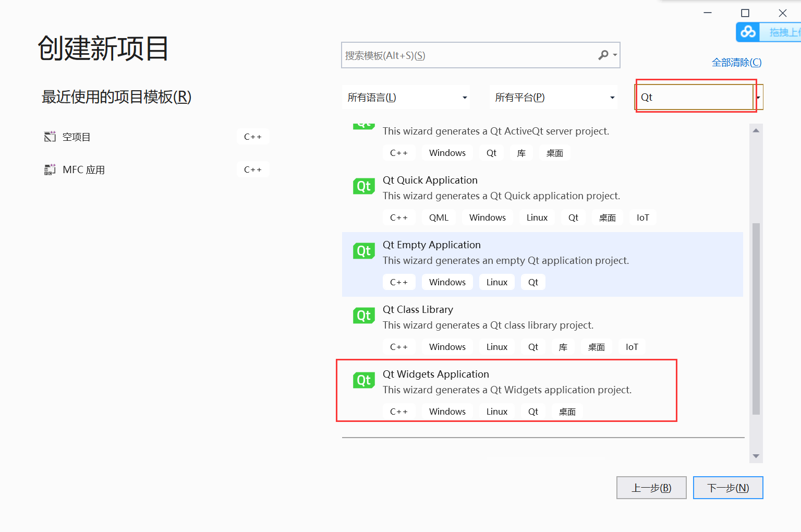This screenshot has width=801, height=532.
Task: Open the 所有语言 language filter dropdown
Action: tap(406, 98)
